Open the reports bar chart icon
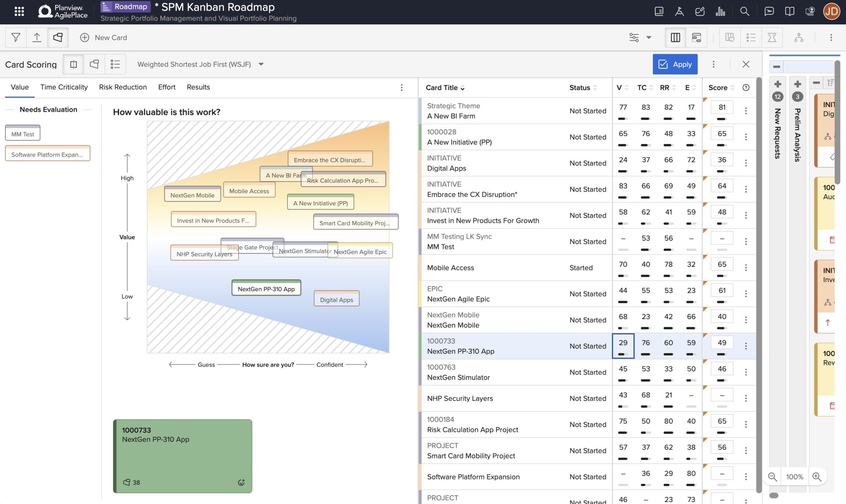The height and width of the screenshot is (504, 846). point(720,12)
